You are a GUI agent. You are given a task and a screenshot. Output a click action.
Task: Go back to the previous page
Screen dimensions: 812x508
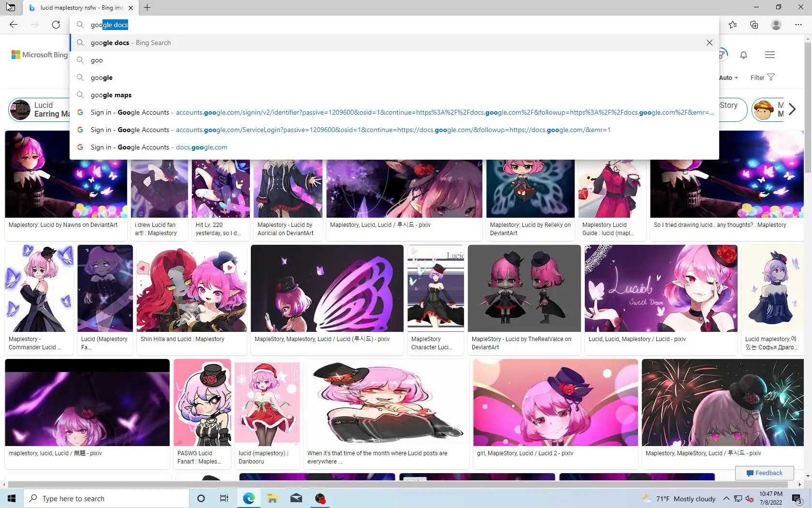coord(14,25)
